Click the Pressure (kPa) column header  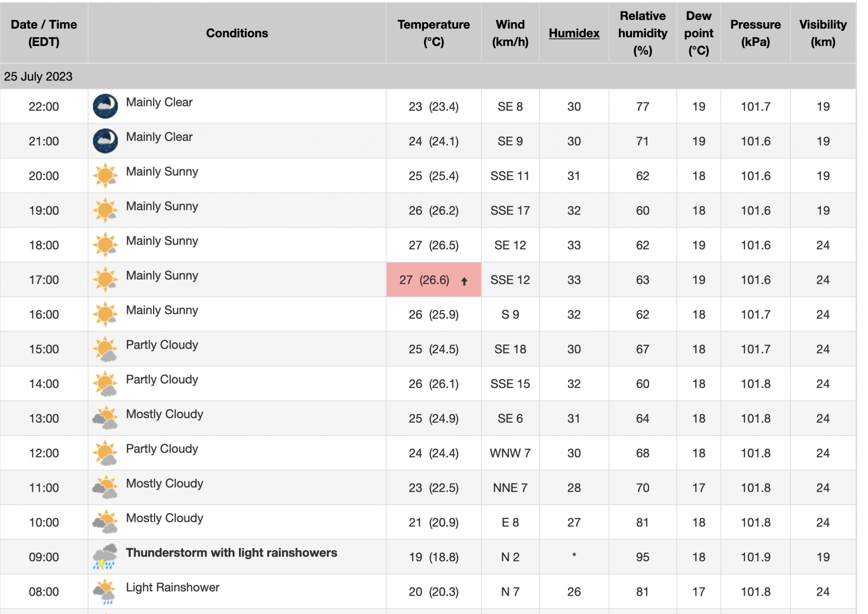point(755,33)
